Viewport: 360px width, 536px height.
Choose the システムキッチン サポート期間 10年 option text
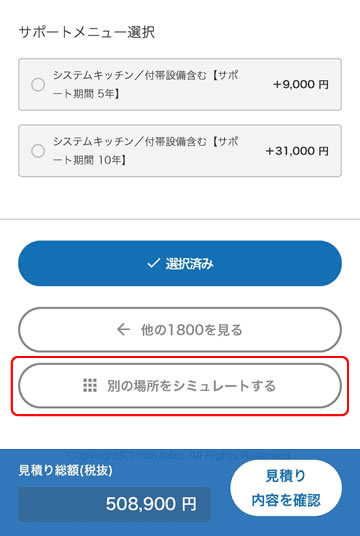145,151
